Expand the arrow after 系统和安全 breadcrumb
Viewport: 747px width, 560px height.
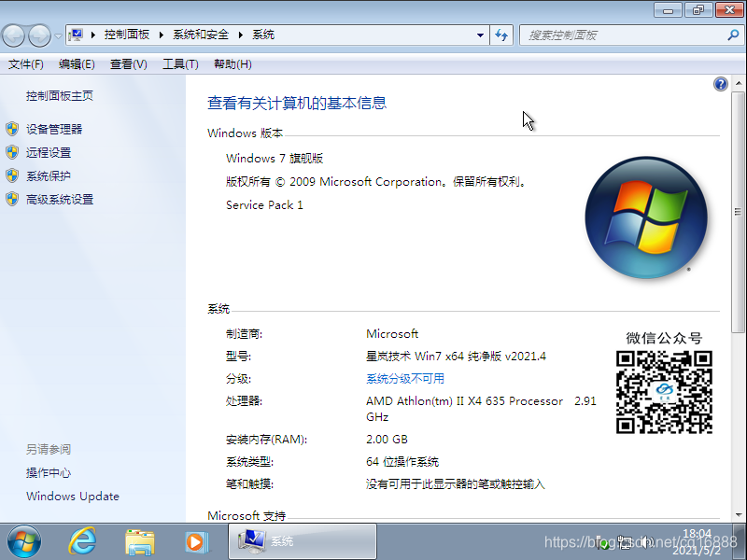241,35
